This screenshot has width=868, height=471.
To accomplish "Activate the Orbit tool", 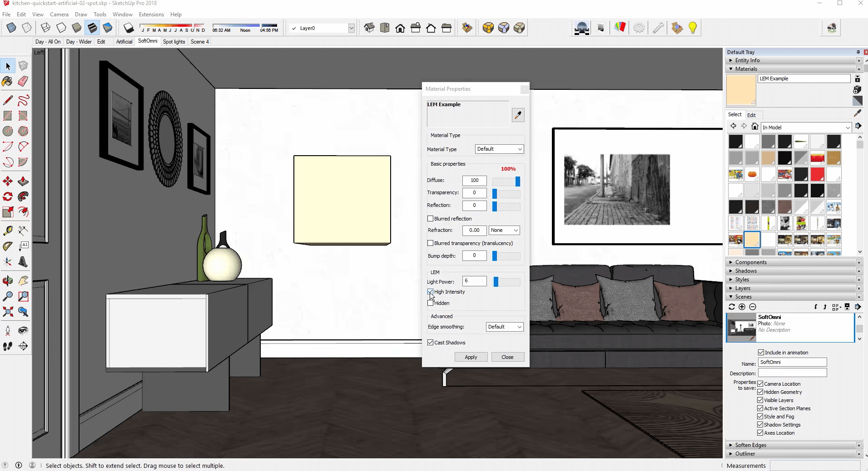I will pos(8,281).
